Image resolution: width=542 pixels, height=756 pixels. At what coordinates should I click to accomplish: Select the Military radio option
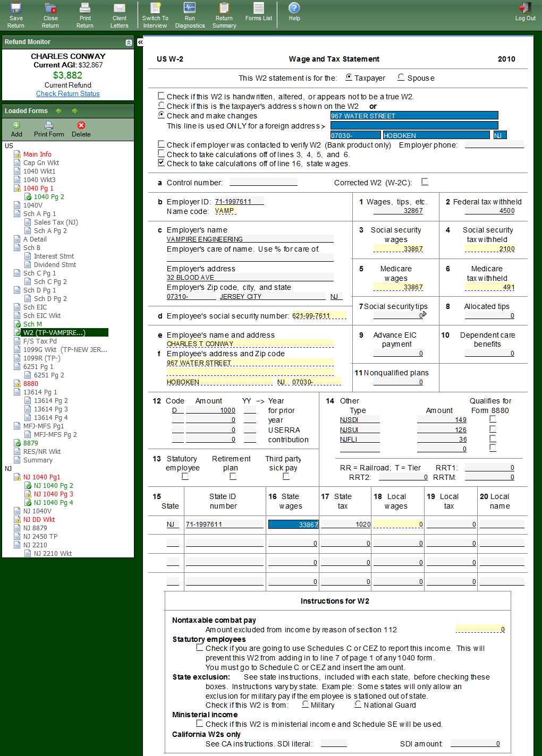pyautogui.click(x=305, y=705)
